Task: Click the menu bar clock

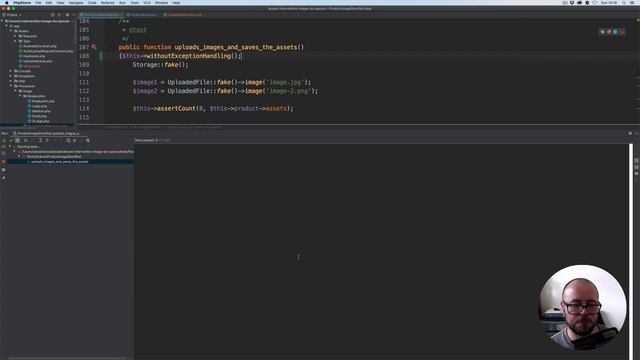Action: 609,2
